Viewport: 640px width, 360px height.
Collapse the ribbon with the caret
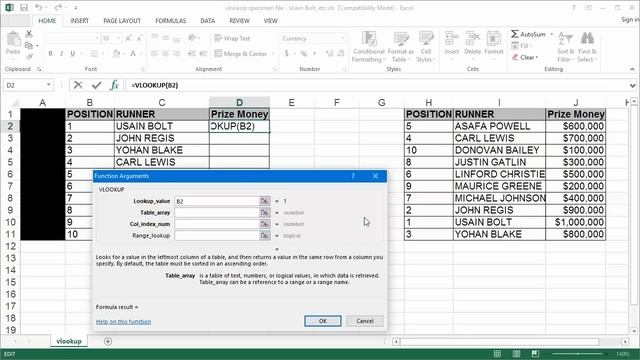(632, 69)
